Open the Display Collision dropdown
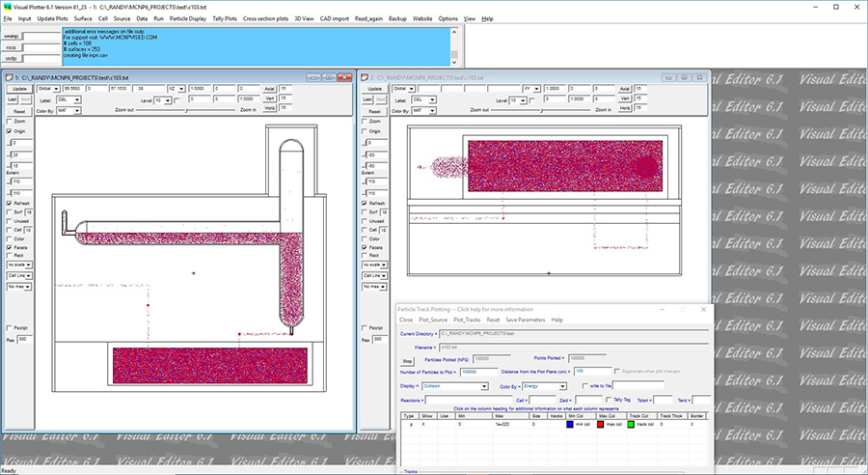Viewport: 868px width, 475px height. [455, 386]
